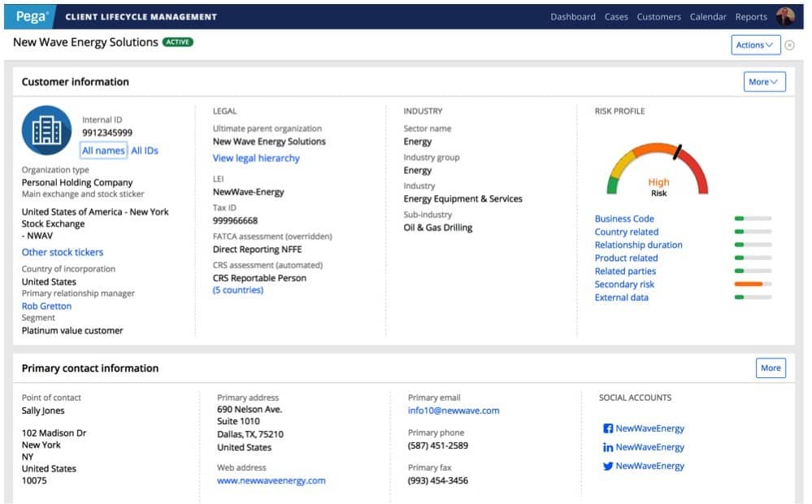
Task: Click the info10@newwave.com email link
Action: coord(454,411)
